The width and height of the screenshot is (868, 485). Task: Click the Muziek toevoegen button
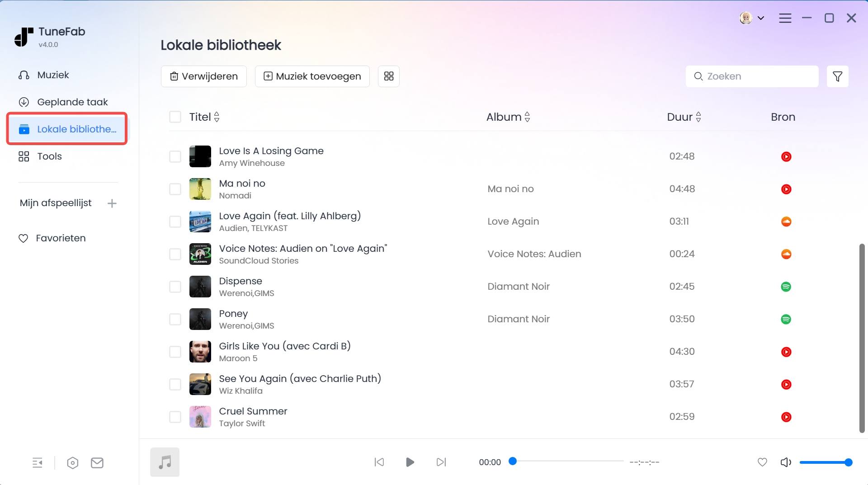coord(312,76)
